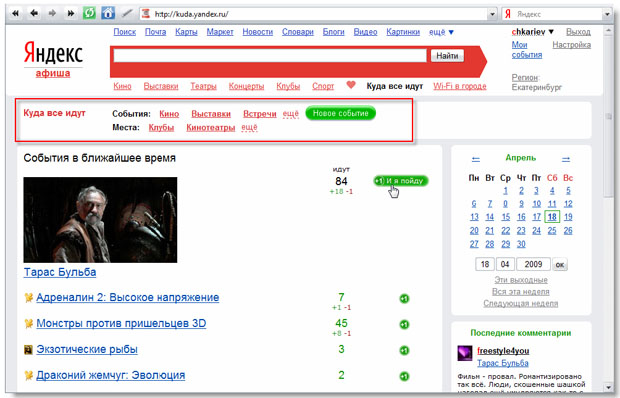Screen dimensions: 620x398
Task: Click the icon beside Экзотические рыбы
Action: [28, 350]
